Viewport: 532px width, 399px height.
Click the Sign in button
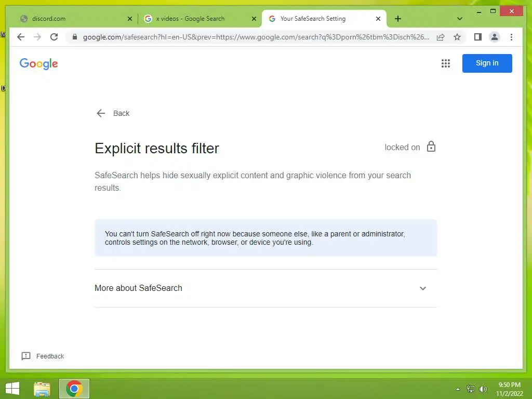point(487,63)
